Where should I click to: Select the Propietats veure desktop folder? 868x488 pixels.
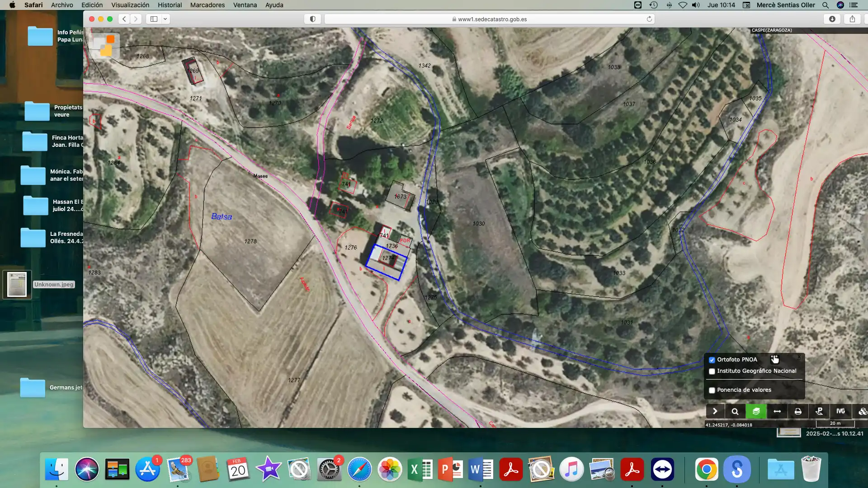37,111
